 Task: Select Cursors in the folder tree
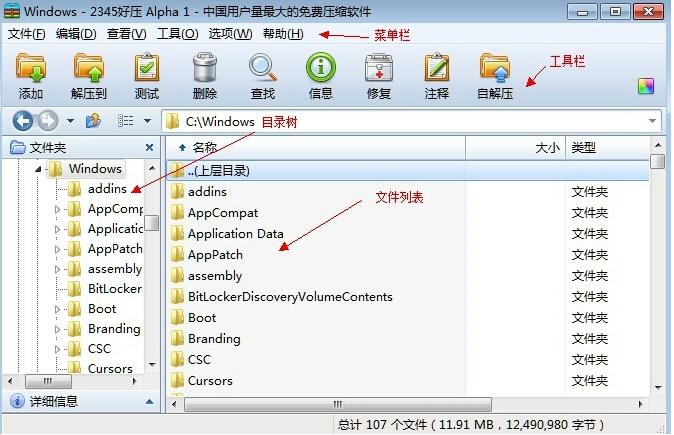click(110, 369)
